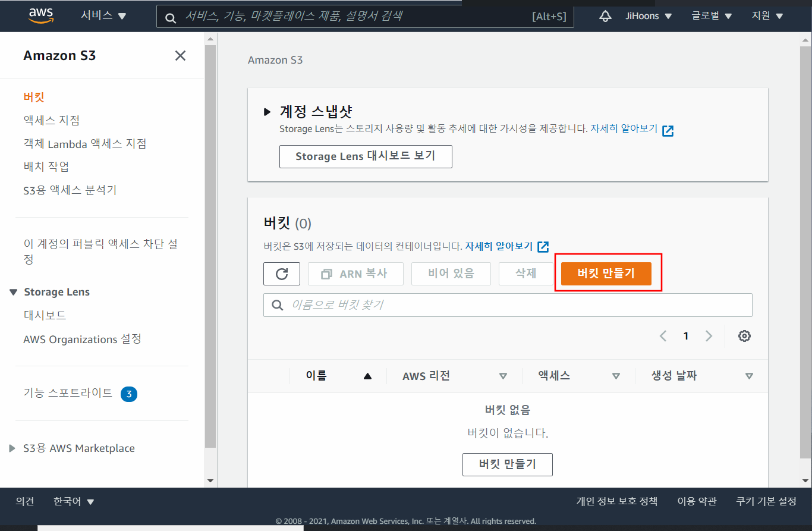812x531 pixels.
Task: Open external link icon beside 버킷 자세히 알아보기
Action: (x=543, y=246)
